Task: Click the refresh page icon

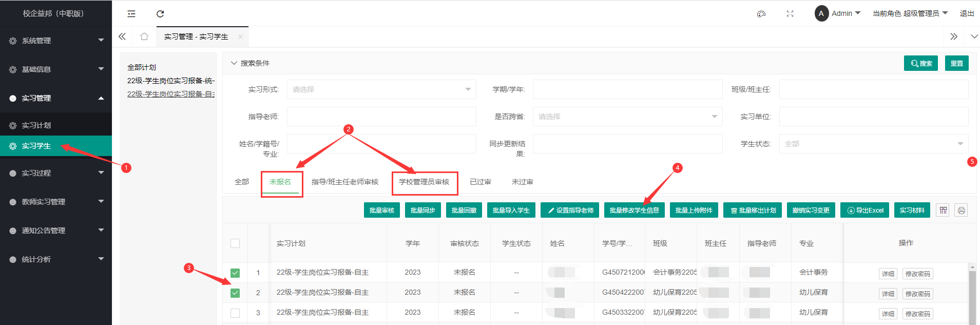Action: (160, 14)
